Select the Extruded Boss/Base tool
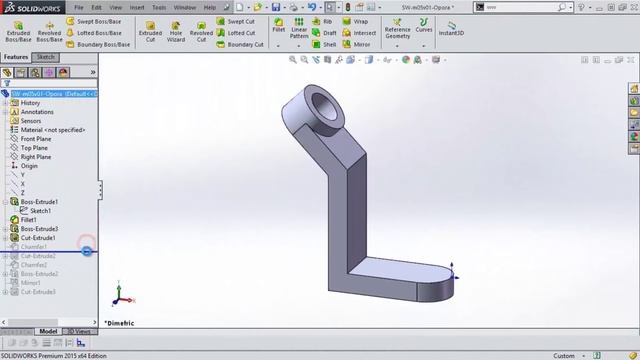640x360 pixels. (x=18, y=31)
